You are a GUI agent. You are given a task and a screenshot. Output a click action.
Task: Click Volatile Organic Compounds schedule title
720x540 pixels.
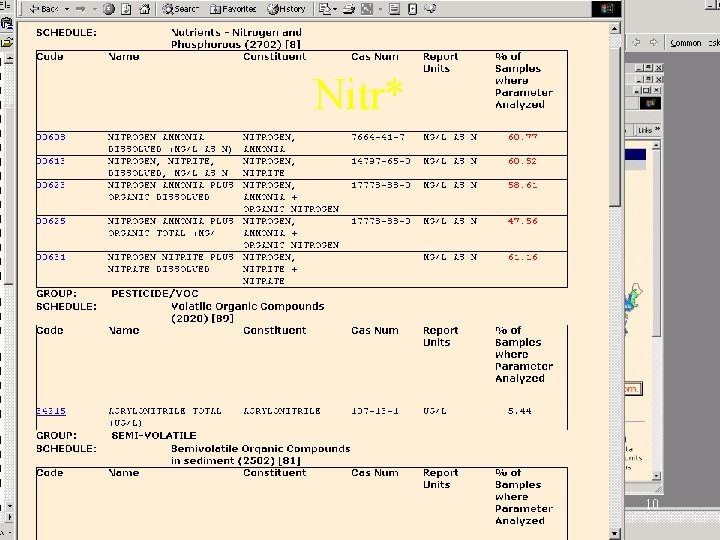pos(248,312)
